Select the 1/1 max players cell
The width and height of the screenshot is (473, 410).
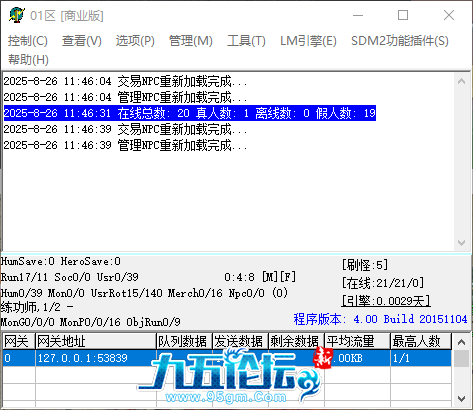(421, 358)
